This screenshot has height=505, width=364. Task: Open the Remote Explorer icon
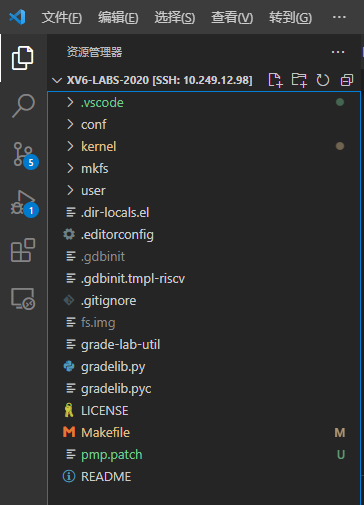pos(23,299)
